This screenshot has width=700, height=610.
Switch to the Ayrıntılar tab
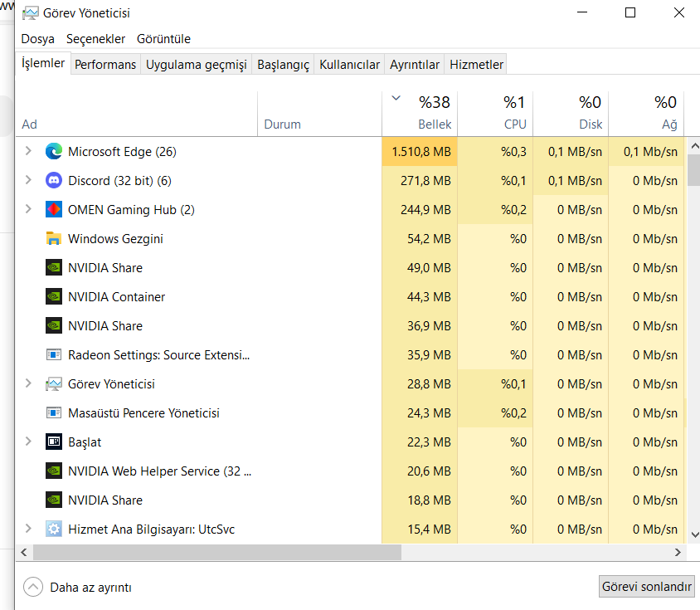(415, 65)
